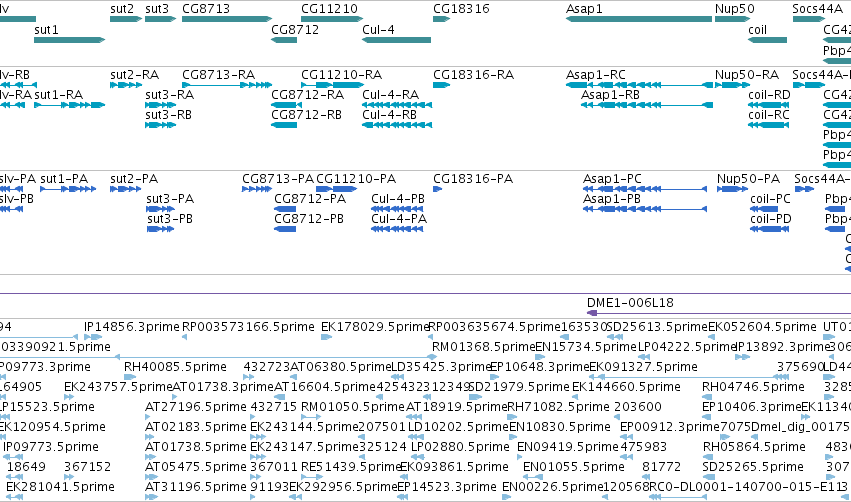Select the CG18316-RA transcript
The image size is (851, 502).
point(441,85)
